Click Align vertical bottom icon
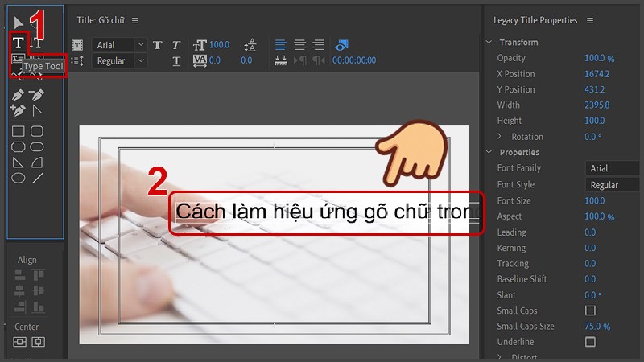The image size is (644, 362). (38, 306)
